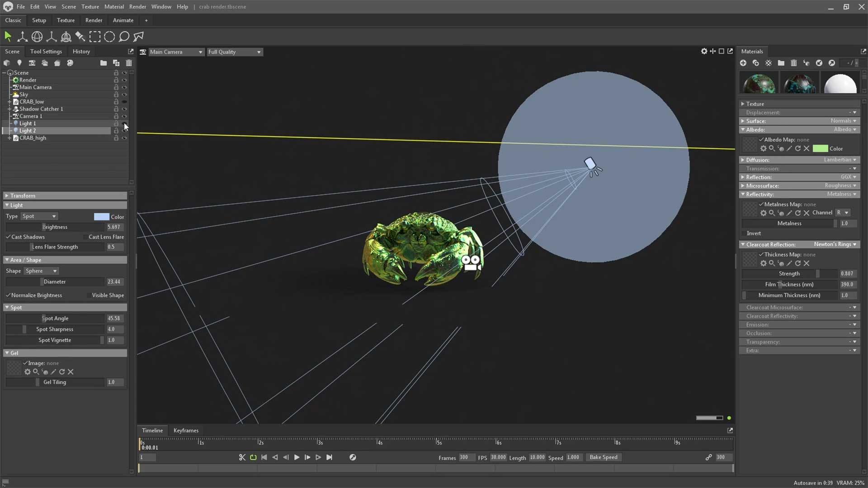Select the circular selection tool
This screenshot has width=868, height=488.
(109, 37)
